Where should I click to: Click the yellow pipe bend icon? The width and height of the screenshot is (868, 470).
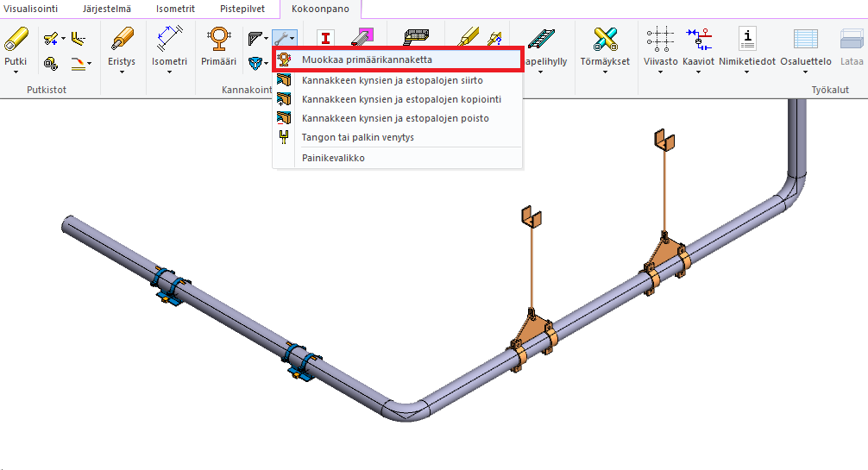pyautogui.click(x=79, y=38)
